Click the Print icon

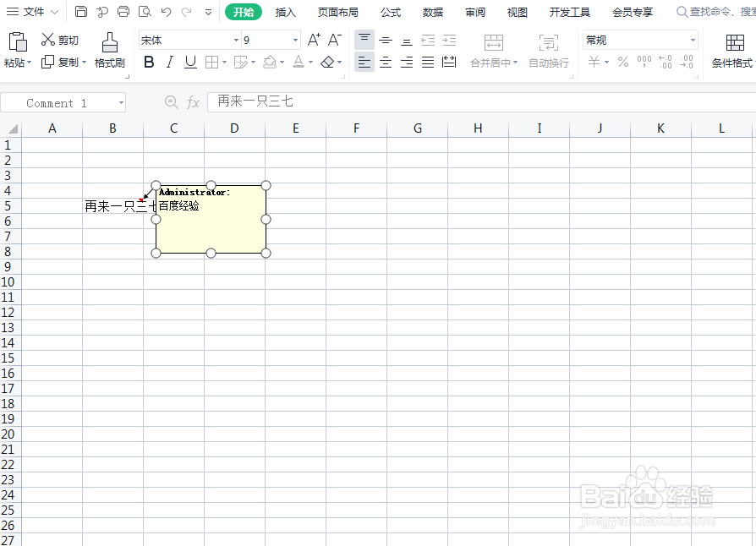123,12
